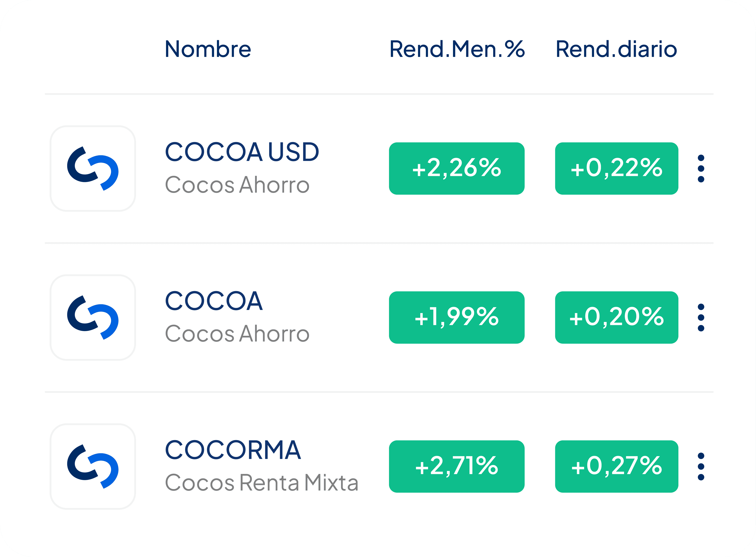Screen dimensions: 756x557
Task: Click the Cocos Renta Mixta subtitle
Action: (x=262, y=483)
